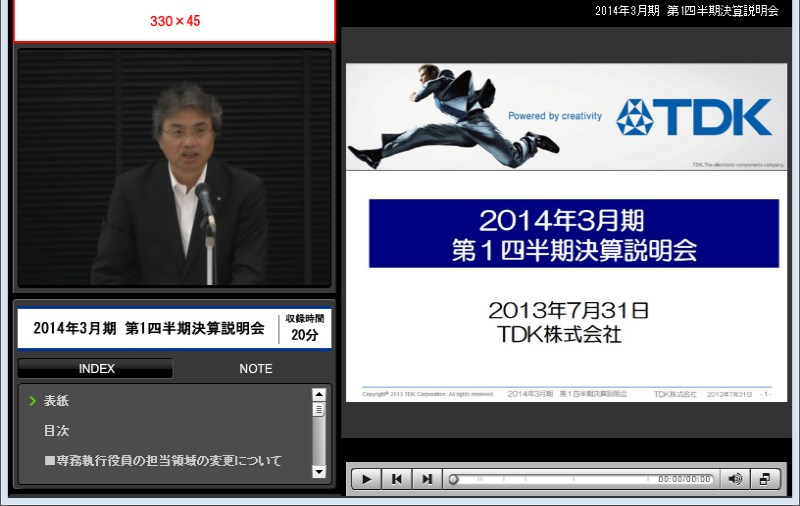The height and width of the screenshot is (506, 800).
Task: Click the TDK presentation slide
Action: pyautogui.click(x=566, y=233)
